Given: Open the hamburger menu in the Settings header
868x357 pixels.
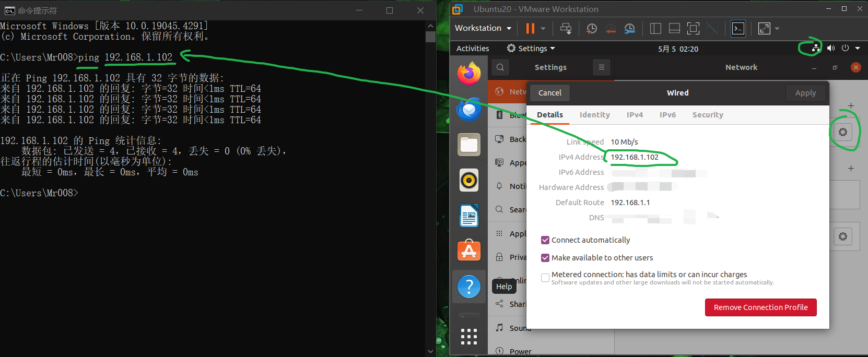Looking at the screenshot, I should click(602, 67).
